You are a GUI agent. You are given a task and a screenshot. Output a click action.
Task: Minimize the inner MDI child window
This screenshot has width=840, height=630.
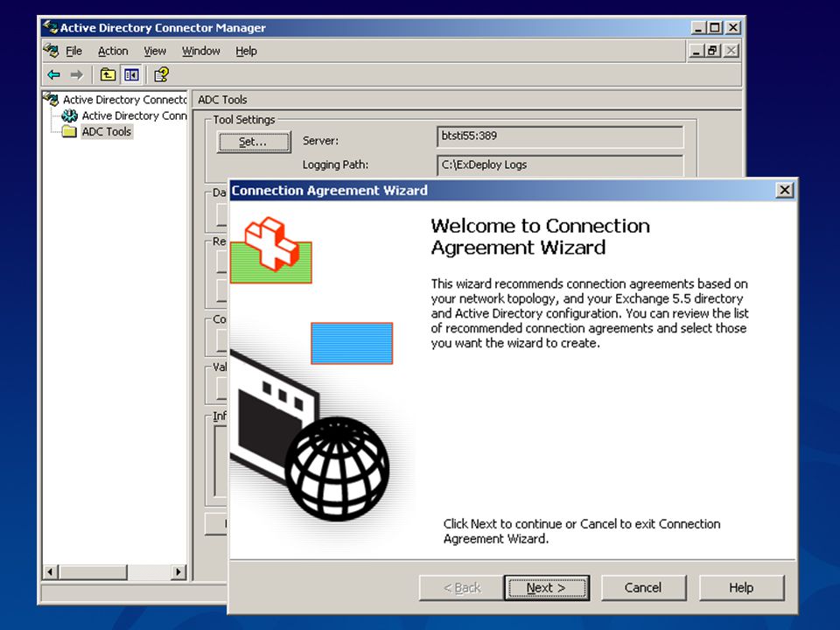696,51
